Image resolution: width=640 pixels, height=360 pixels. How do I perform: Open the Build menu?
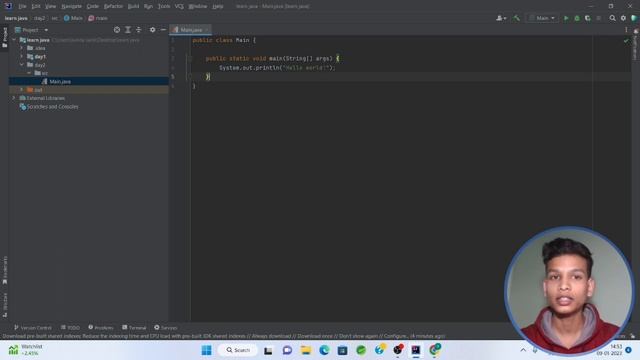[133, 7]
